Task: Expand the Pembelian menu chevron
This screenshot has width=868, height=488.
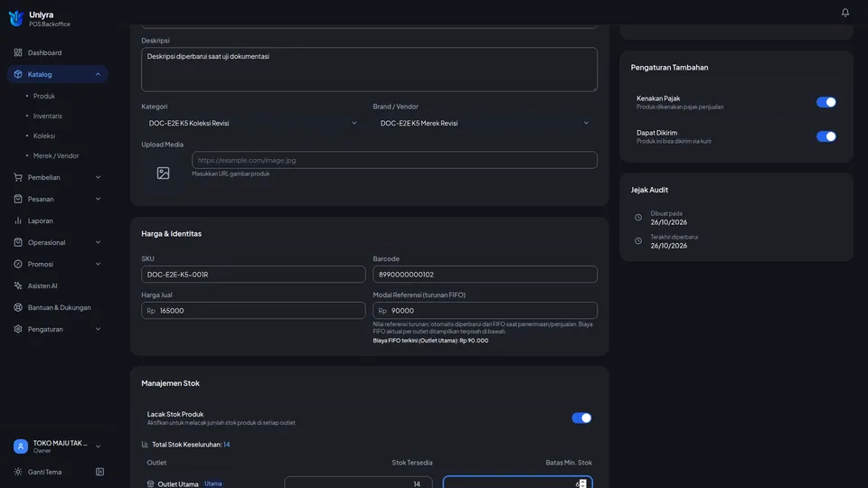Action: point(98,177)
